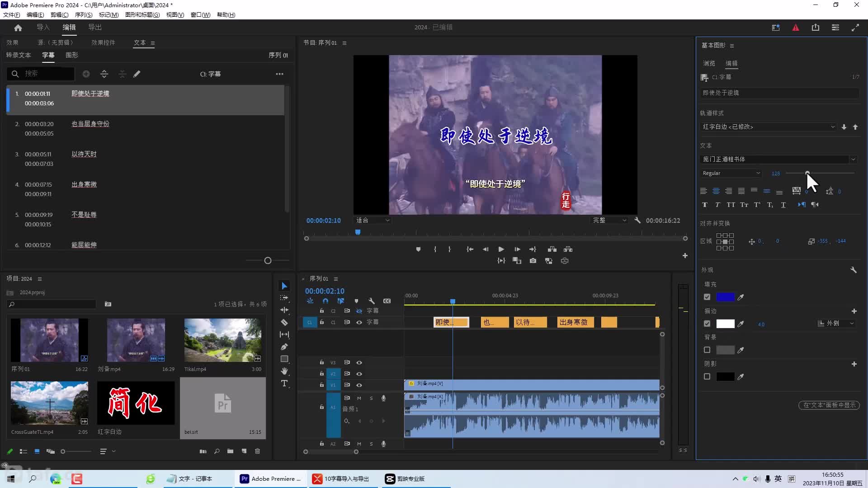Click the 导出 workspace button
The height and width of the screenshot is (488, 868).
click(x=95, y=28)
